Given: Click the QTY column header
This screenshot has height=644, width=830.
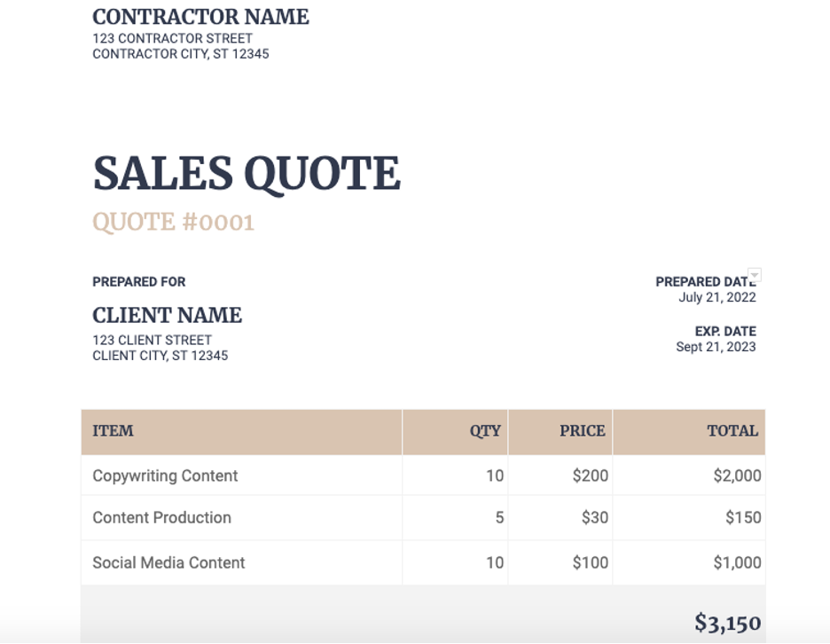Looking at the screenshot, I should click(485, 431).
